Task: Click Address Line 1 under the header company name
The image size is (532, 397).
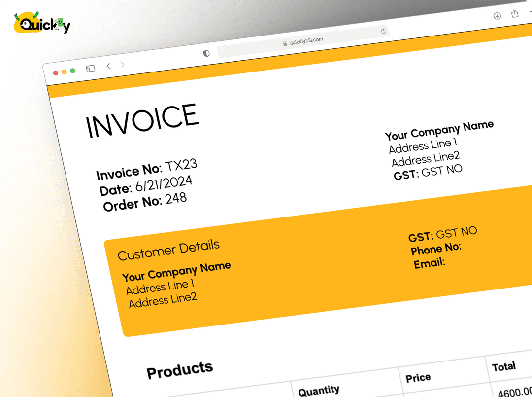Action: click(x=423, y=146)
